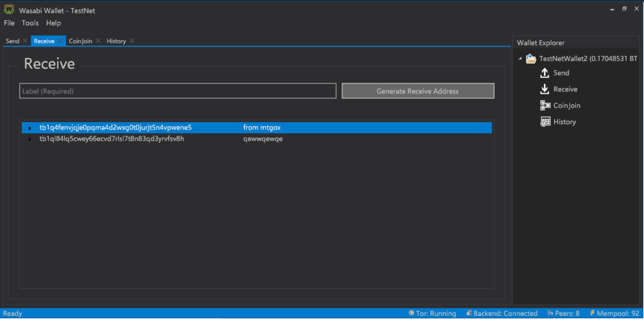Select address tb1q4fenvjqje0pqma4d2wxg0t0jurjt5n4vpwene5
The image size is (644, 320).
click(115, 127)
